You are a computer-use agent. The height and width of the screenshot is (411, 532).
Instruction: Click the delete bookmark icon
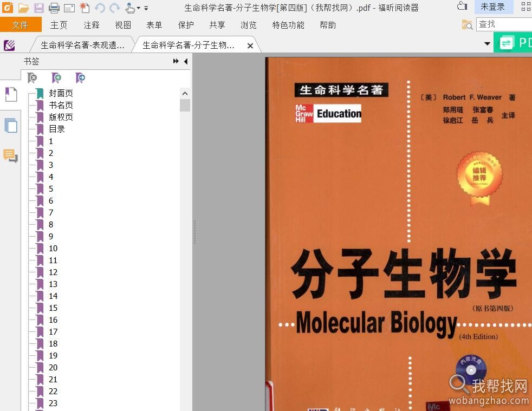coord(32,77)
